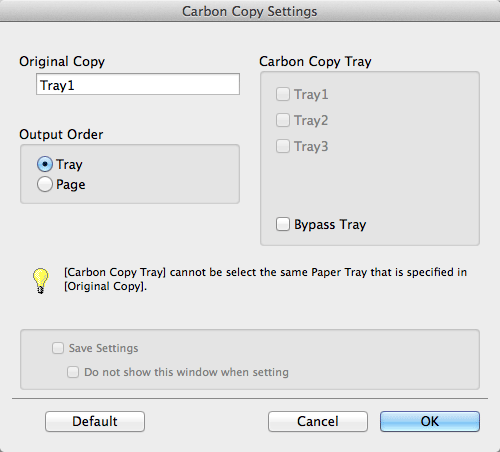Viewport: 500px width, 452px height.
Task: Click empty space right of the Page radio
Action: (160, 184)
